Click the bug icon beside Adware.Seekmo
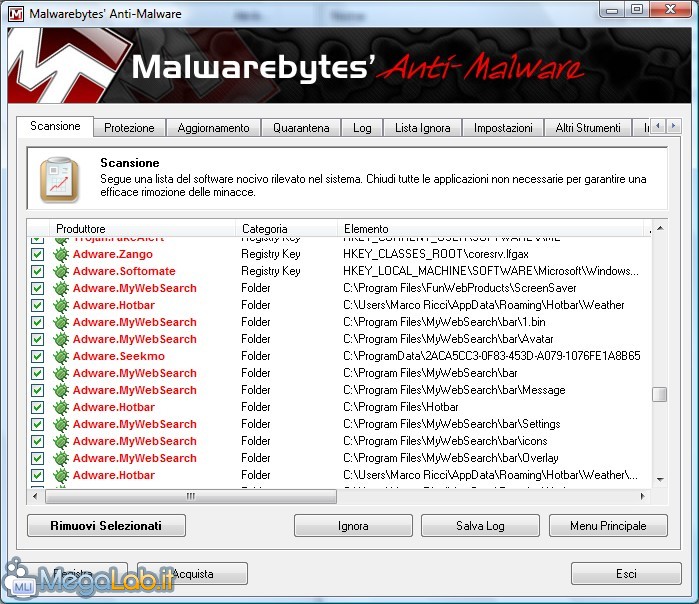The height and width of the screenshot is (604, 699). tap(61, 356)
